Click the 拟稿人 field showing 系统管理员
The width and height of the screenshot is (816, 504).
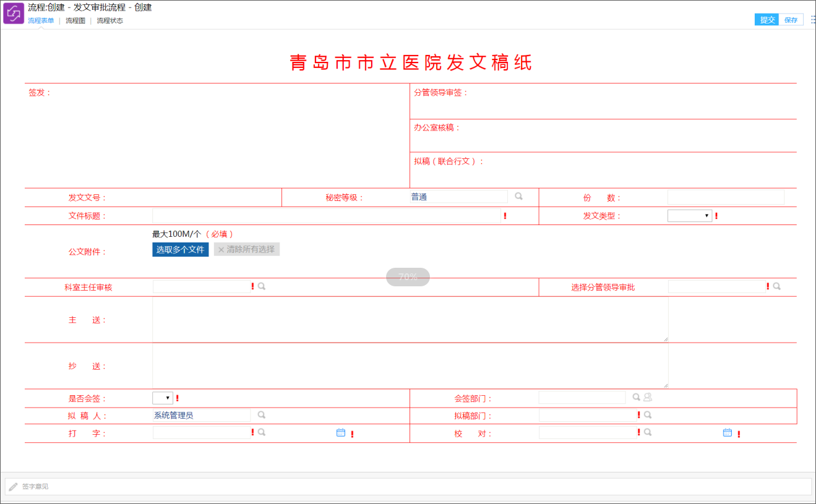click(202, 415)
